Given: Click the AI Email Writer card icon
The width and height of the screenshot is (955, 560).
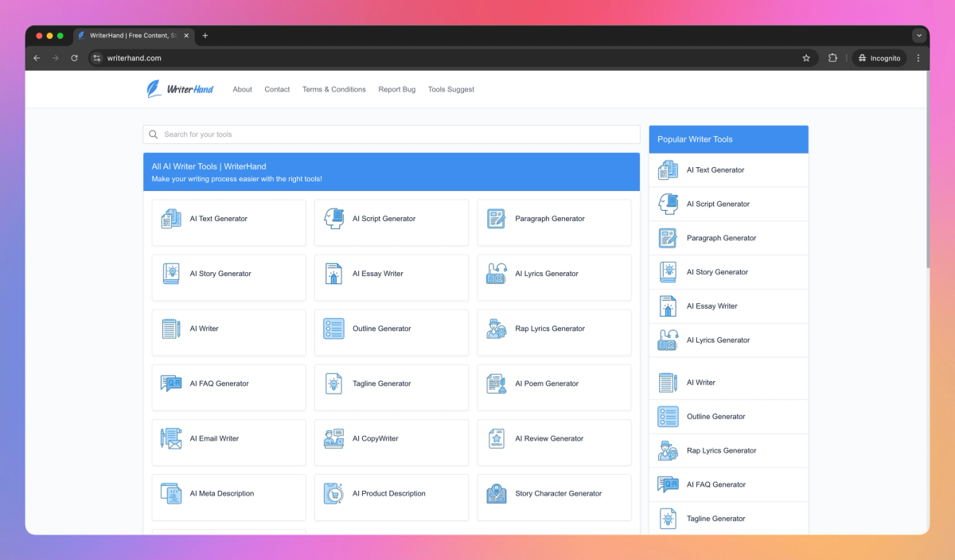Looking at the screenshot, I should (x=171, y=438).
